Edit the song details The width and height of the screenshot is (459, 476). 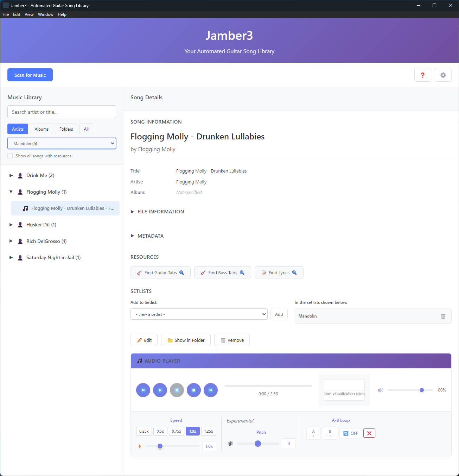point(144,340)
